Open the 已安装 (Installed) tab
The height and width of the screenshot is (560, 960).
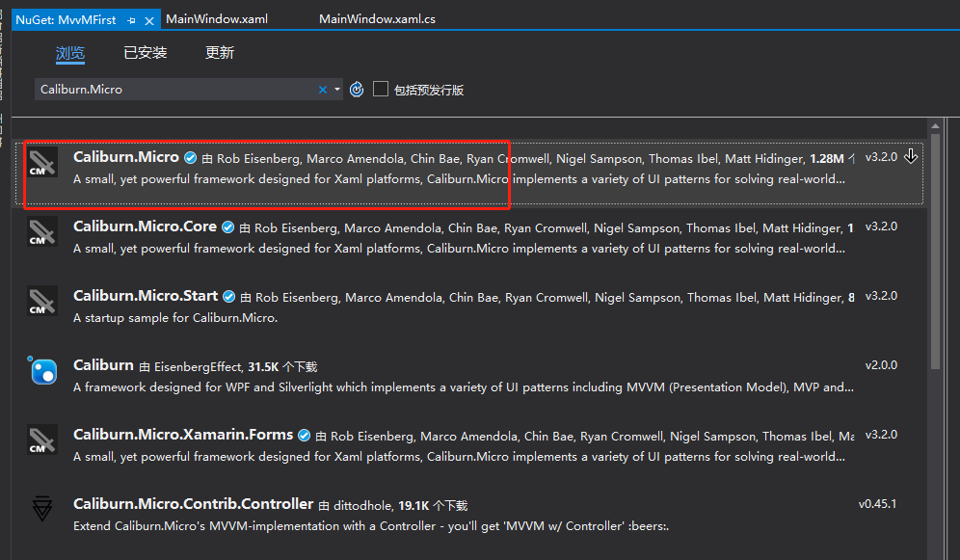(x=146, y=53)
